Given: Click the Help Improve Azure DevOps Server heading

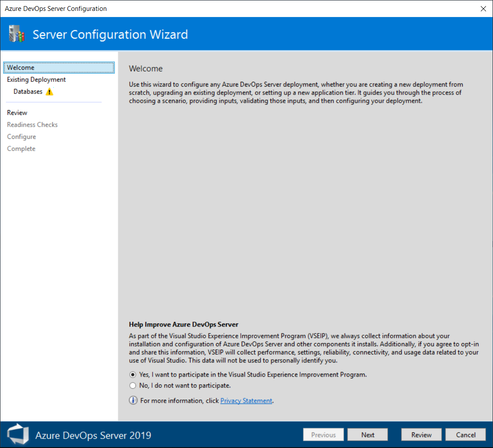Looking at the screenshot, I should point(184,324).
